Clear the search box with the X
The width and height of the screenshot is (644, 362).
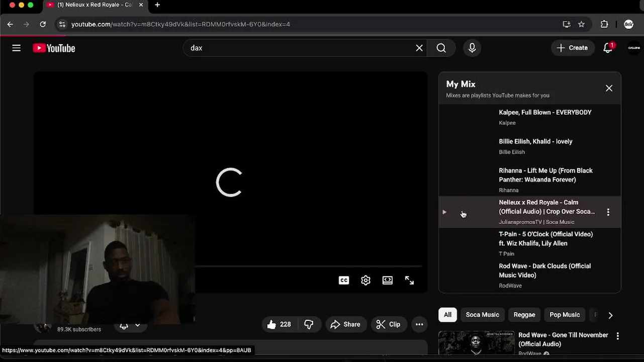tap(419, 48)
